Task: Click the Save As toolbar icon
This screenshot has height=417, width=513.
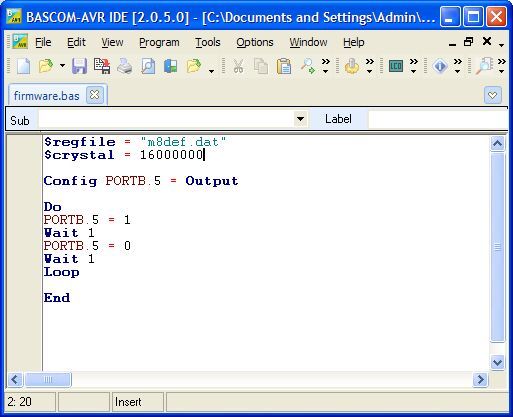Action: (102, 66)
